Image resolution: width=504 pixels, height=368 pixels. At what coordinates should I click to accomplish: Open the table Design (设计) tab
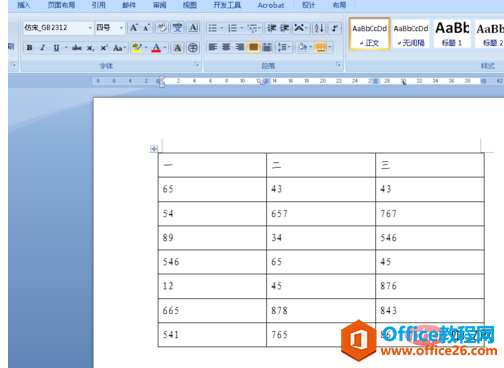click(308, 5)
